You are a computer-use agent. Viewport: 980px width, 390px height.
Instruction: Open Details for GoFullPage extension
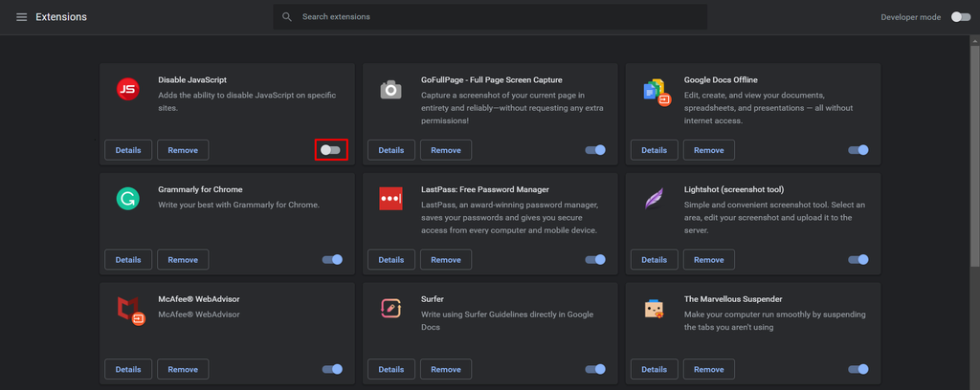[391, 150]
